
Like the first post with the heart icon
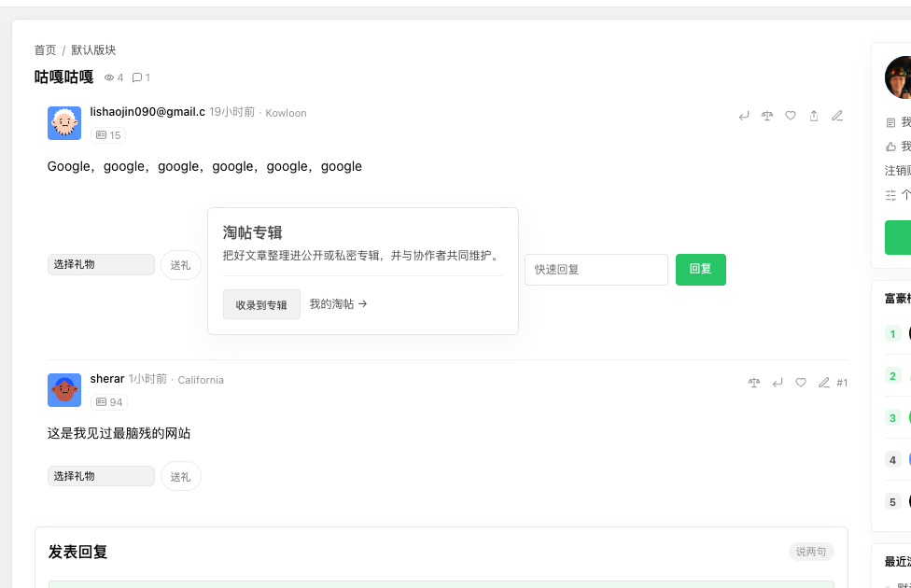click(791, 117)
